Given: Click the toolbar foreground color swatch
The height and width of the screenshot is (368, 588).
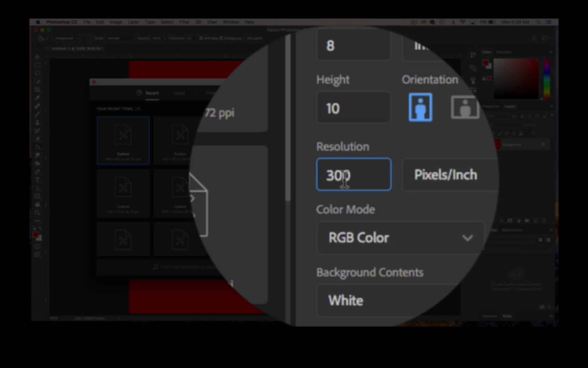Looking at the screenshot, I should coord(35,235).
